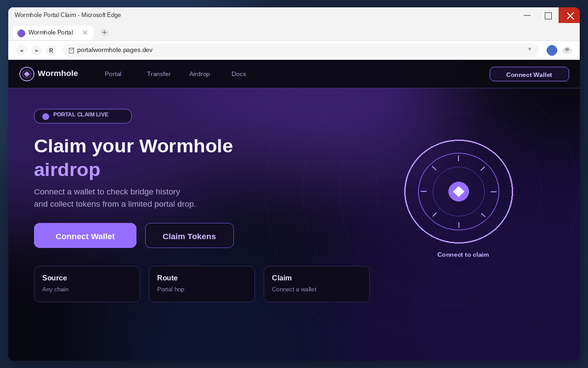Viewport: 588px width, 368px height.
Task: Click the Wormhole logo icon in navbar
Action: pyautogui.click(x=27, y=74)
